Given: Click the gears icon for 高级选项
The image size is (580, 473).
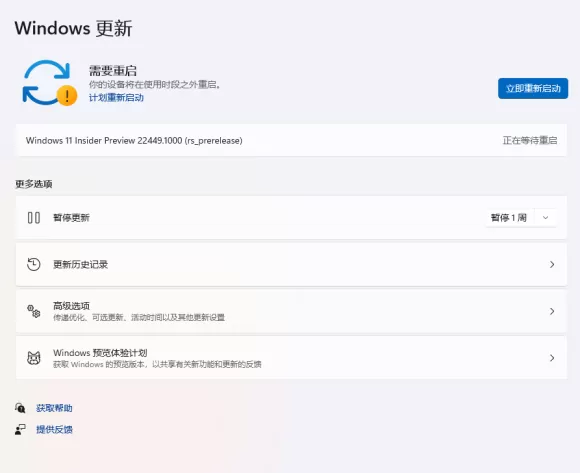Looking at the screenshot, I should pos(34,311).
